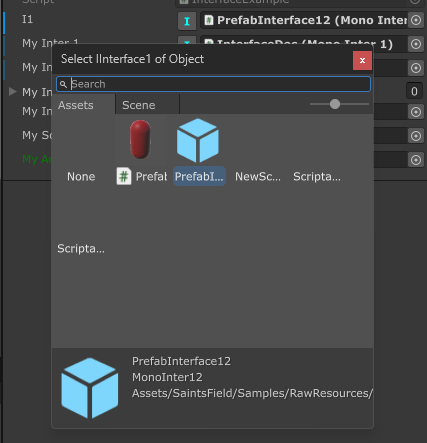The image size is (427, 443).
Task: Select the Scripta... item in the second row
Action: pyautogui.click(x=81, y=249)
